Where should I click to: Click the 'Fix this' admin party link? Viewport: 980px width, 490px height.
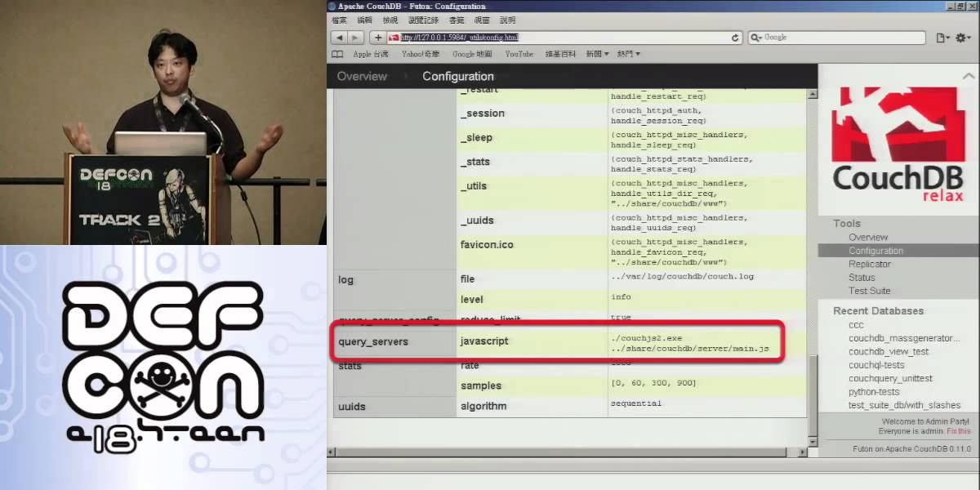point(959,431)
